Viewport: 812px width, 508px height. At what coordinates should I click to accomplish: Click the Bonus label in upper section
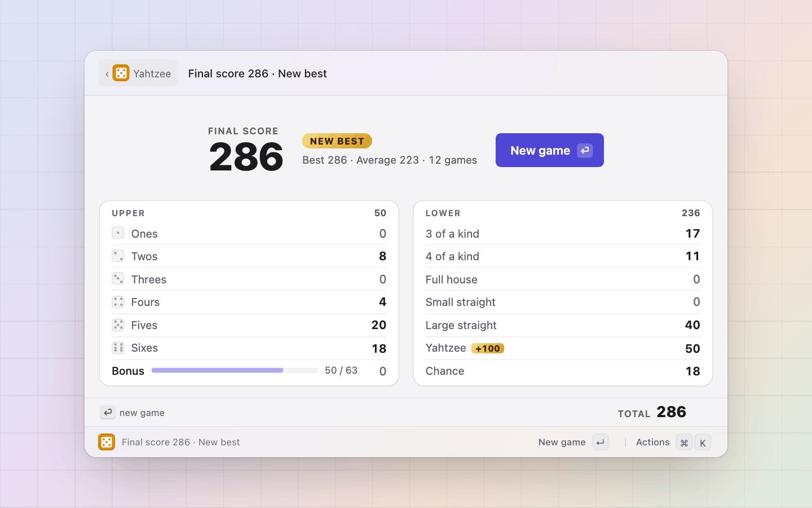pyautogui.click(x=128, y=371)
